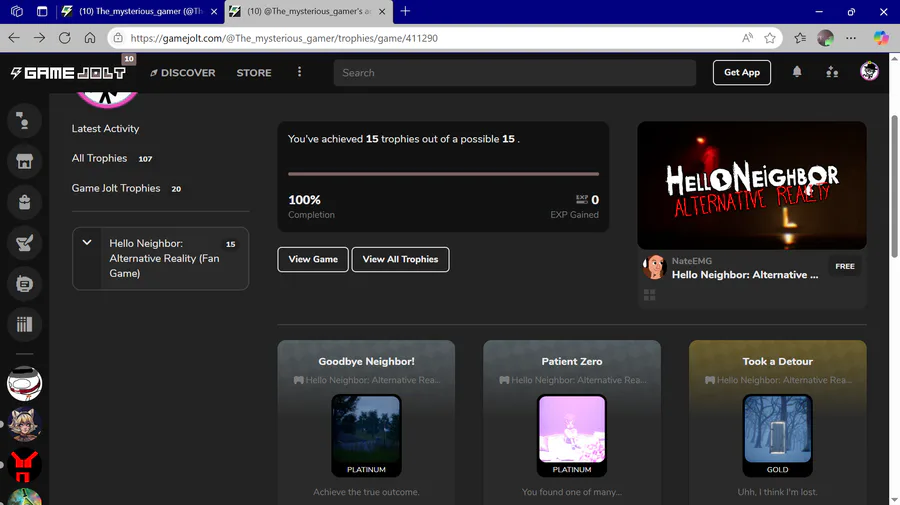Open the three-dot more menu beside Store
The height and width of the screenshot is (505, 900).
[x=299, y=72]
